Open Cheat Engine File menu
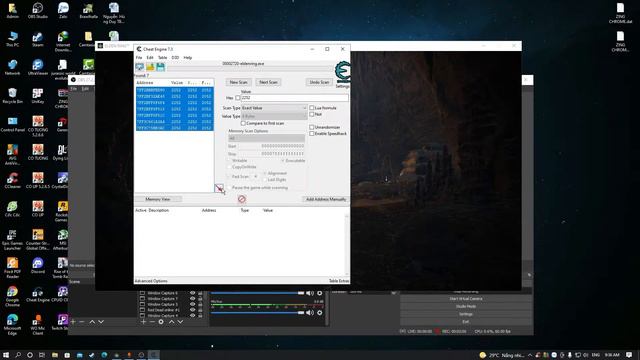The width and height of the screenshot is (640, 360). pyautogui.click(x=139, y=58)
